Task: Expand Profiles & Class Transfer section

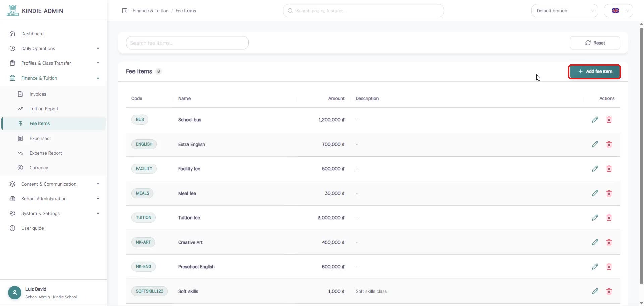Action: pyautogui.click(x=54, y=63)
